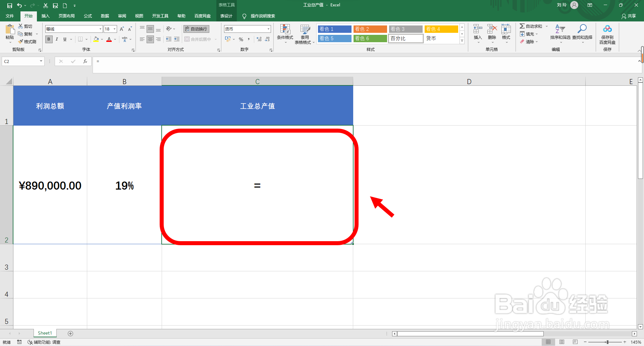Click the increase decimal places icon
Screen dimensions: 644x346
tap(259, 39)
